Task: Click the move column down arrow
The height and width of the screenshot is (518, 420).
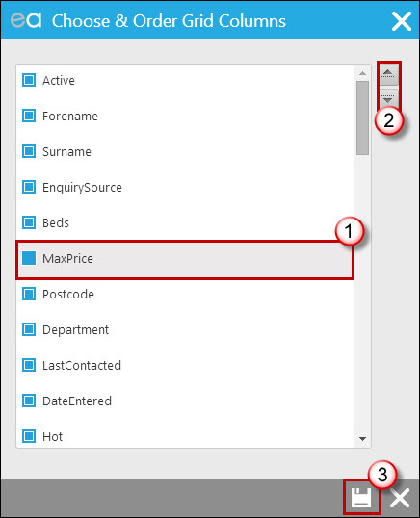Action: [388, 98]
